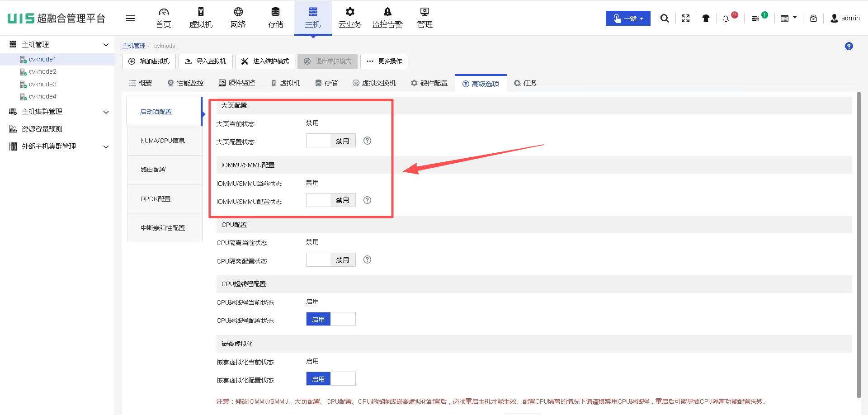Click the 增加虚拟机 button

point(149,61)
